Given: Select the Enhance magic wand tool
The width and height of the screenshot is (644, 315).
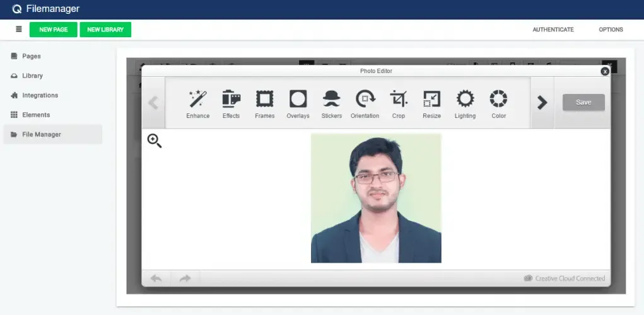Looking at the screenshot, I should pyautogui.click(x=197, y=104).
